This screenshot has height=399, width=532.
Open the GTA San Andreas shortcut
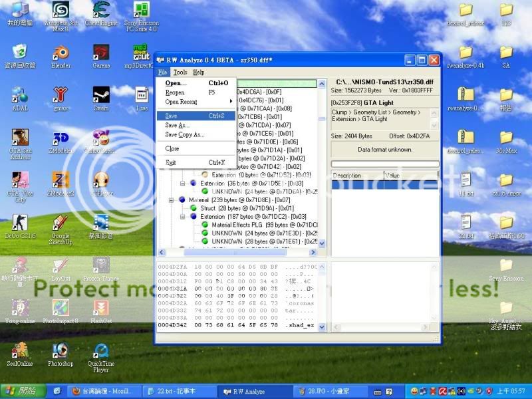(x=19, y=138)
